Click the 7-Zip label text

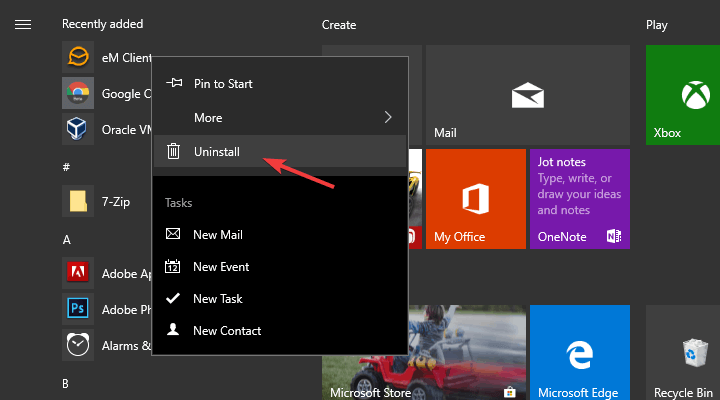116,202
